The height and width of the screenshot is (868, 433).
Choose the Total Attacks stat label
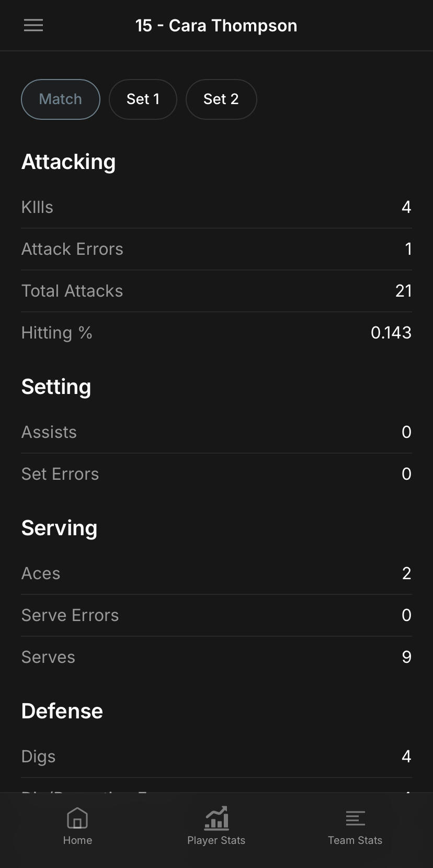(72, 291)
